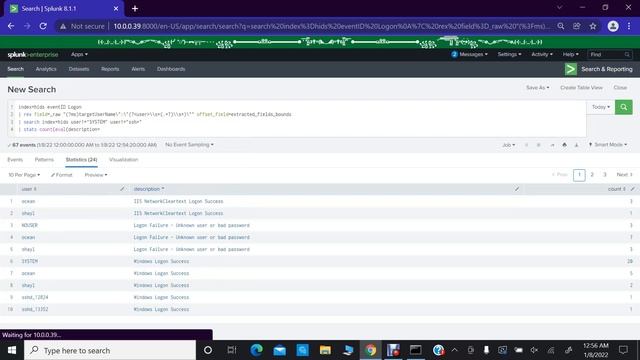This screenshot has width=640, height=360.
Task: Print the search results
Action: (564, 145)
